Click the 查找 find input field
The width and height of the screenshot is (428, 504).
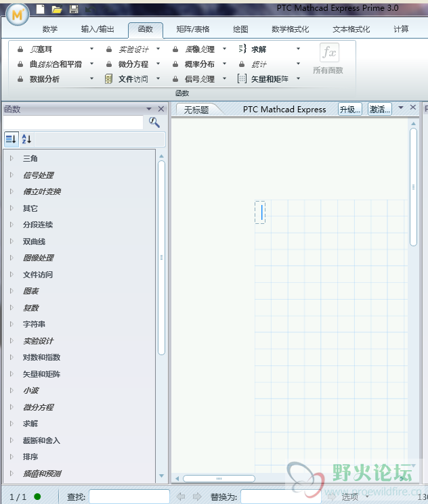[129, 497]
